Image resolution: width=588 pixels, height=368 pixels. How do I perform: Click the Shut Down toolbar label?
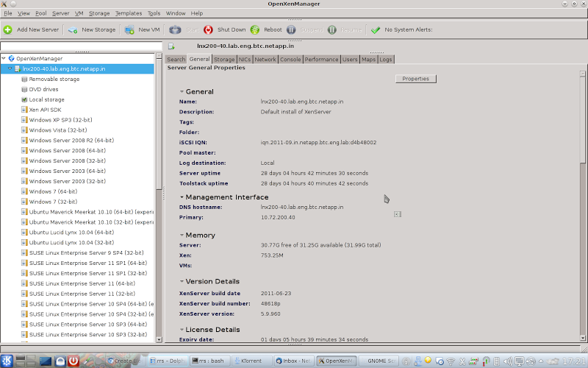pyautogui.click(x=232, y=29)
